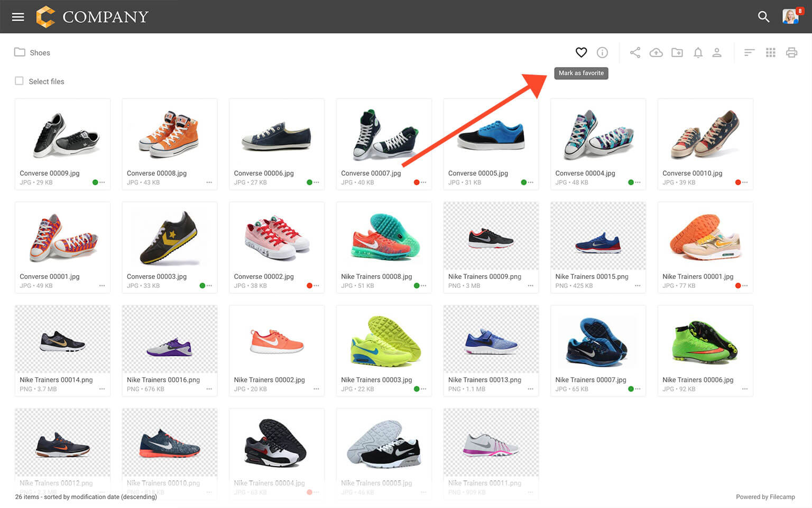
Task: Open the Nike Trainers 00012.png thumbnail
Action: pos(63,442)
